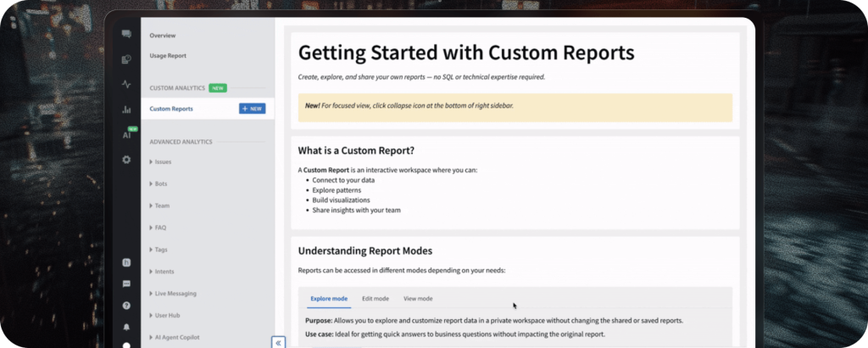Collapse sidebar with double chevron icon
This screenshot has height=348, width=868.
coord(278,342)
